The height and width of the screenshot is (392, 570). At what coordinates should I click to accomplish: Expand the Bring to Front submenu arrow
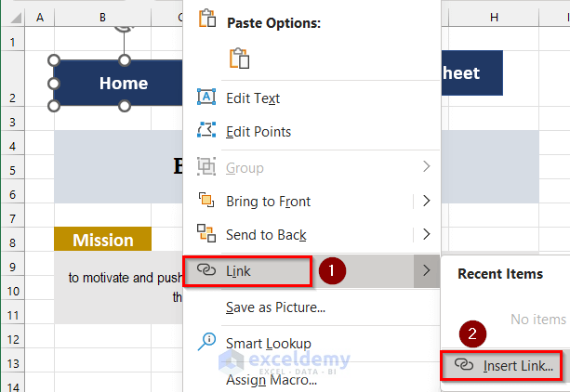(x=427, y=201)
